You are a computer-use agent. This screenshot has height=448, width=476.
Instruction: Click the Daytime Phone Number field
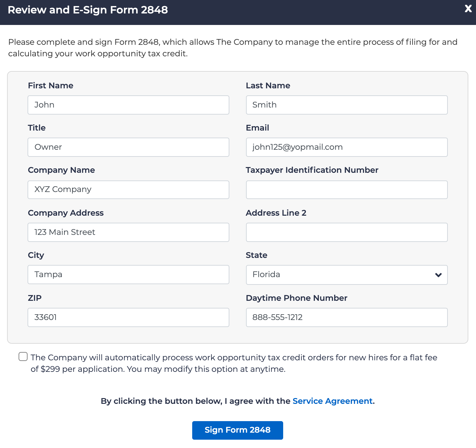346,317
